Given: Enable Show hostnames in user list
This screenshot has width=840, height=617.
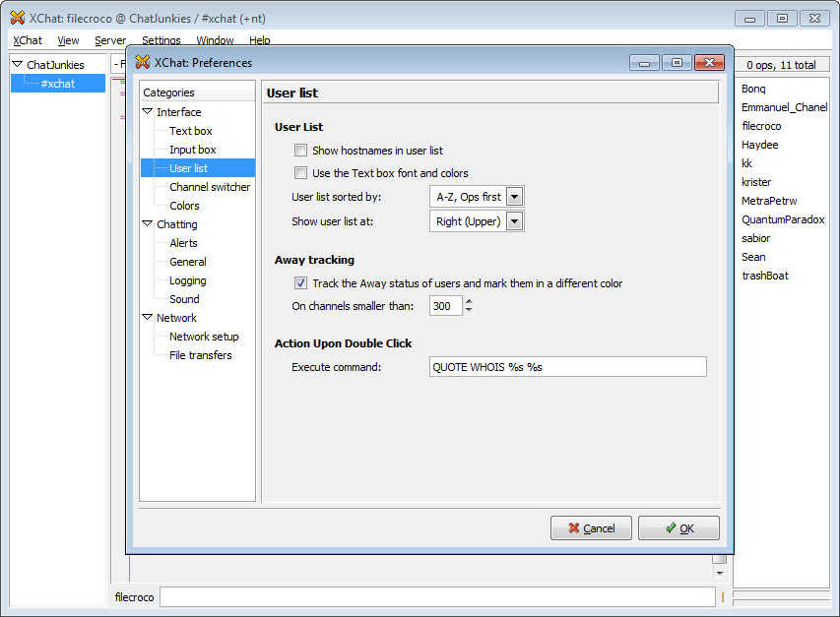Looking at the screenshot, I should point(300,151).
